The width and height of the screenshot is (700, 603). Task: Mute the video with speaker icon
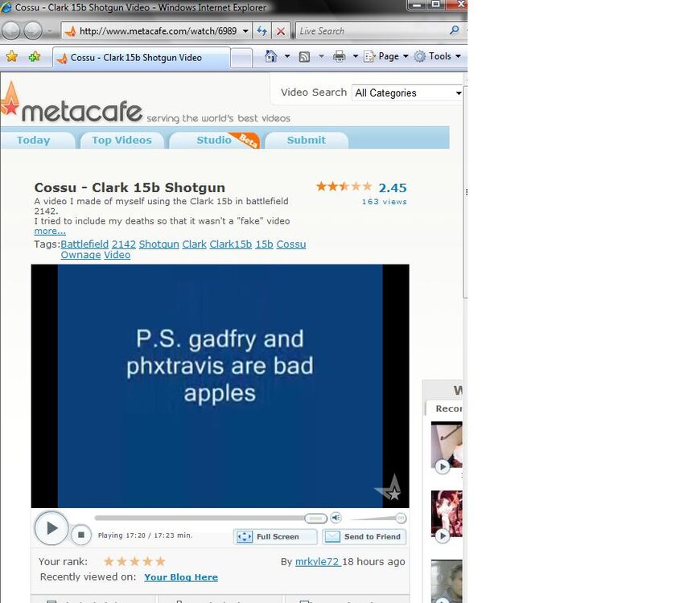coord(336,518)
